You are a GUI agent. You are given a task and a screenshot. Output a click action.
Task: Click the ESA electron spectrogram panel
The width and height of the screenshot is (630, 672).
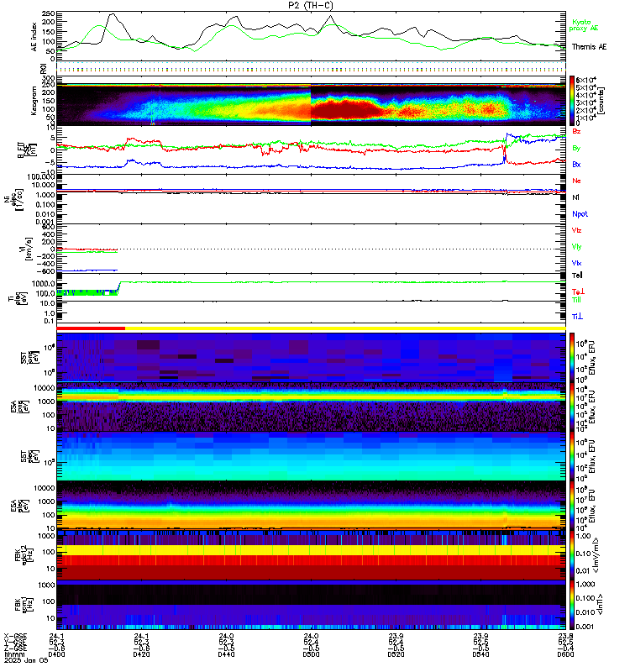(311, 506)
